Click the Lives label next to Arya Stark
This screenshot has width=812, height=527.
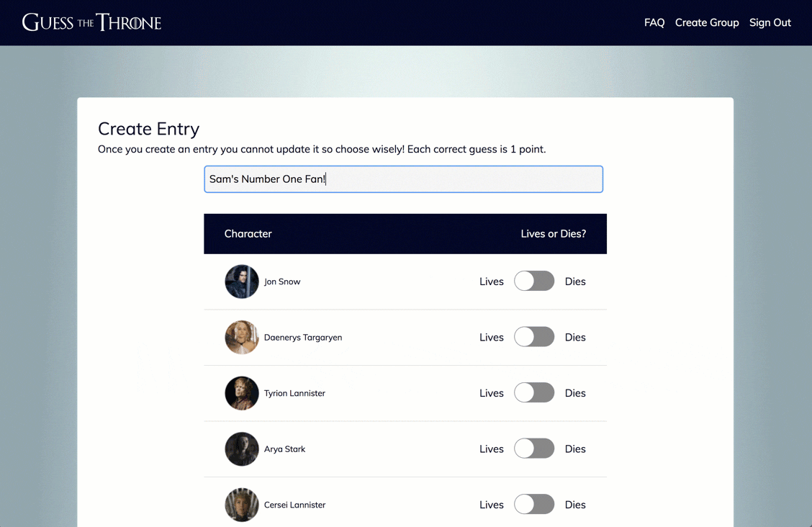(492, 449)
